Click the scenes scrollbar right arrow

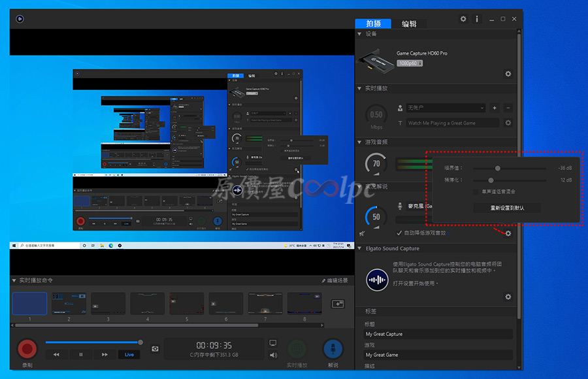click(x=322, y=325)
